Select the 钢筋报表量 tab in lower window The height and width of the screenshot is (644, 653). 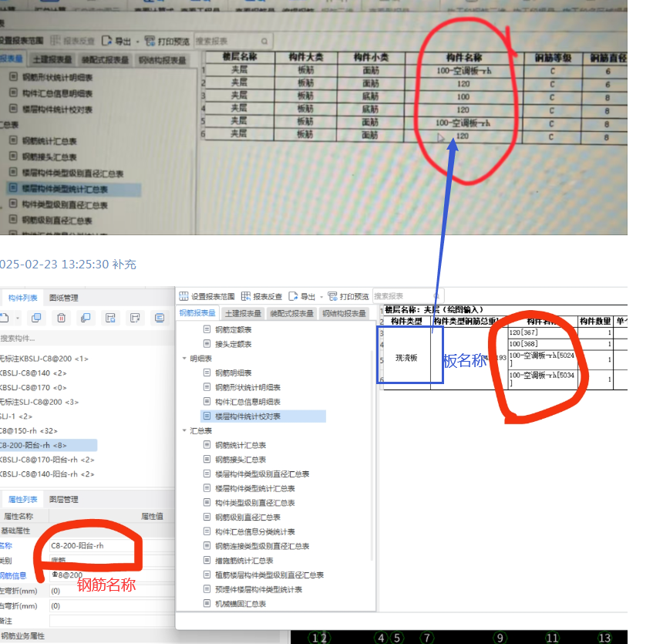tap(197, 313)
